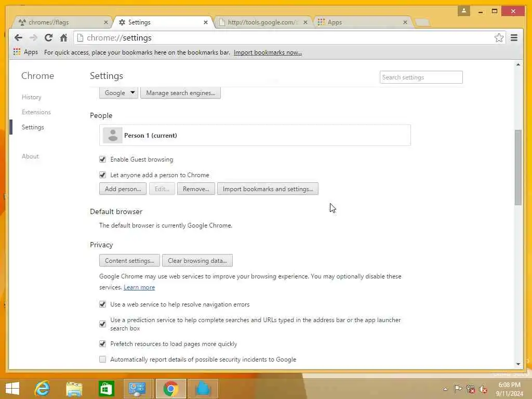Viewport: 532px width, 399px height.
Task: Open the blue app taskbar icon
Action: coord(203,389)
